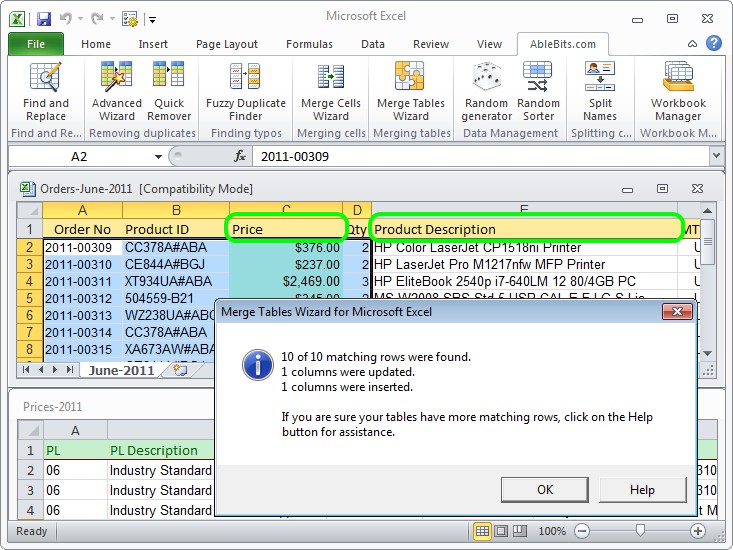Switch to the Data ribbon tab
Image resolution: width=733 pixels, height=550 pixels.
pos(373,44)
